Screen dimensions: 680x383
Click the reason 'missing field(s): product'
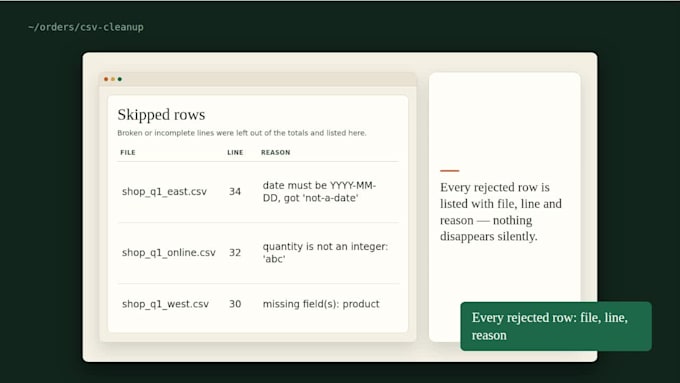tap(321, 304)
